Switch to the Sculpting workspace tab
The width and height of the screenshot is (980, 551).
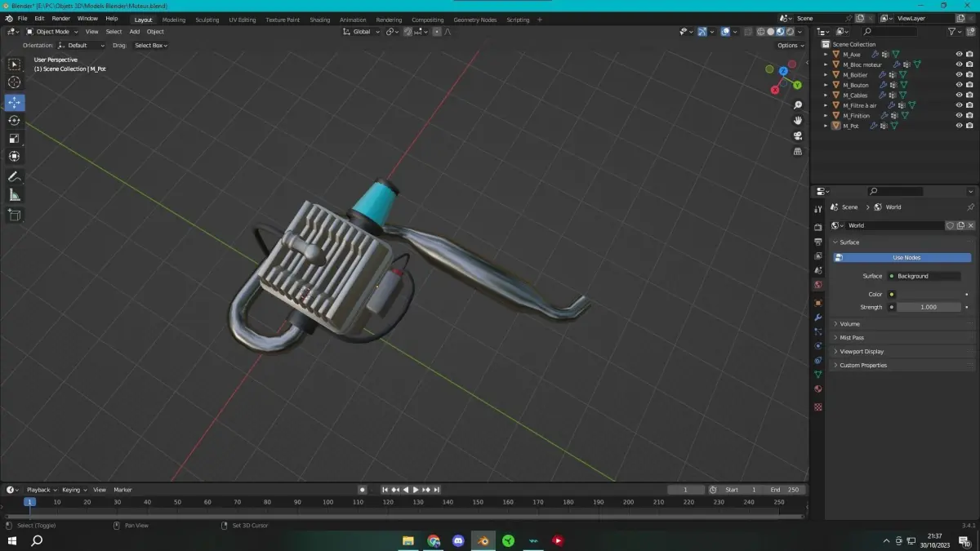click(x=207, y=20)
